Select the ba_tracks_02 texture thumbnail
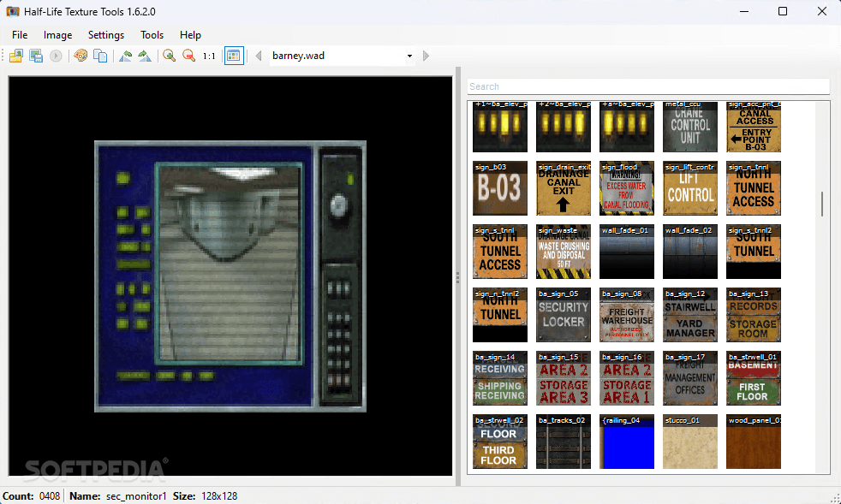Image resolution: width=841 pixels, height=504 pixels. (564, 442)
